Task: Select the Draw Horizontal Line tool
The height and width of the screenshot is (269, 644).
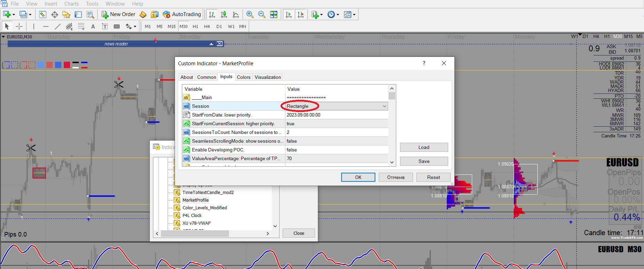Action: click(x=46, y=27)
